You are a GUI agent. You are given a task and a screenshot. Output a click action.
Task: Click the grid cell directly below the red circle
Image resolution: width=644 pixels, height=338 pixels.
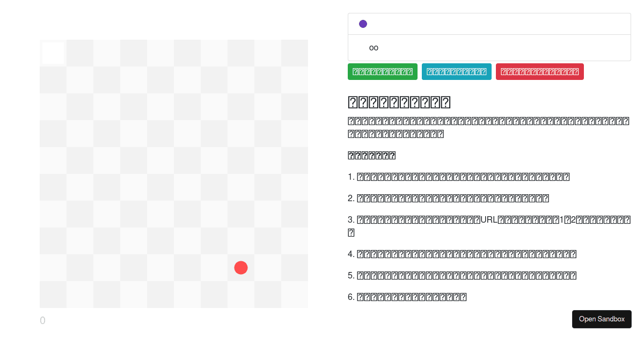click(240, 294)
